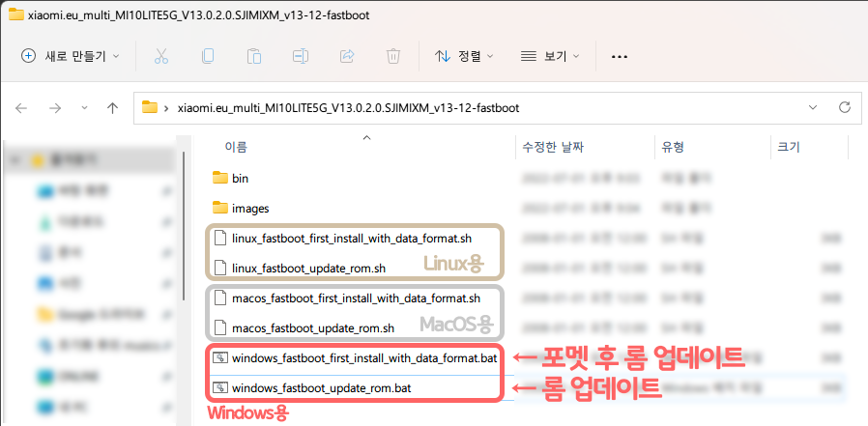Image resolution: width=868 pixels, height=426 pixels.
Task: Open the 새로 만들기 (New) menu
Action: [70, 56]
